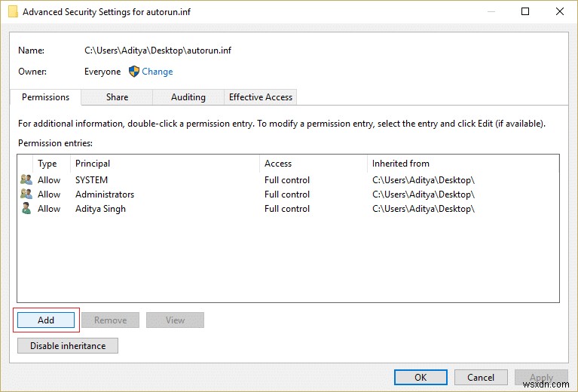Select the SYSTEM permission entry
578x392 pixels.
pos(91,180)
